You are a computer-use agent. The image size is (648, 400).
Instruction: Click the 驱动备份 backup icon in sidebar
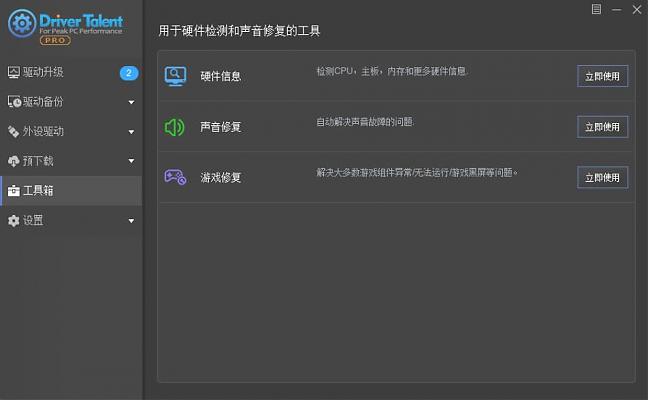coord(13,102)
